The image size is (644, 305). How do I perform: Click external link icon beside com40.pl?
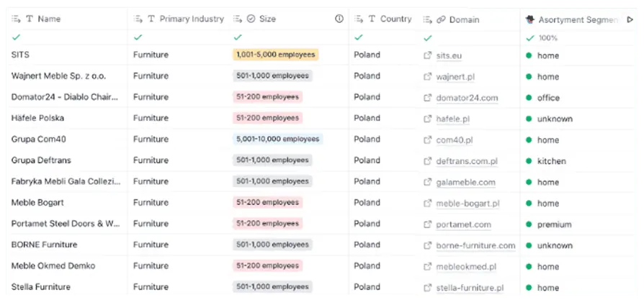click(x=428, y=140)
